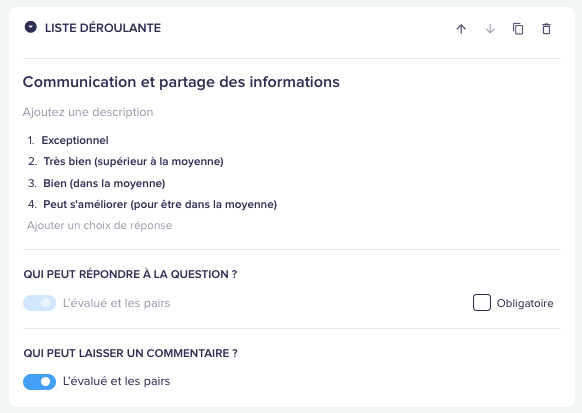Screen dimensions: 582x413
Task: Click the Qui peut laisser un commentaire heading
Action: pos(130,353)
